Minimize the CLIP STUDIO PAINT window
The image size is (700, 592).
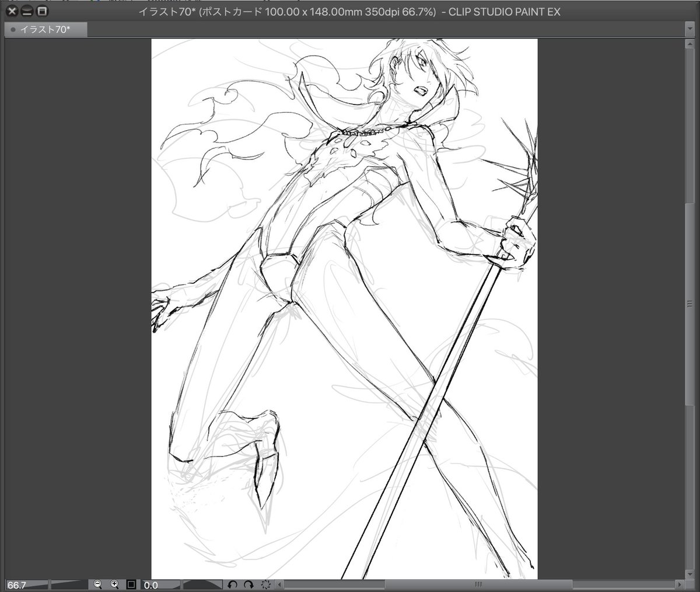(x=27, y=11)
